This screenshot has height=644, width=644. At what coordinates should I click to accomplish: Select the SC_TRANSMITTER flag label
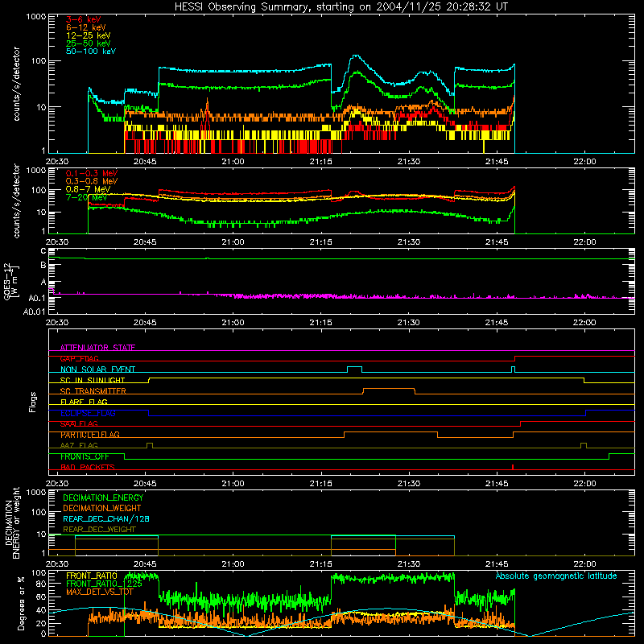click(x=93, y=391)
